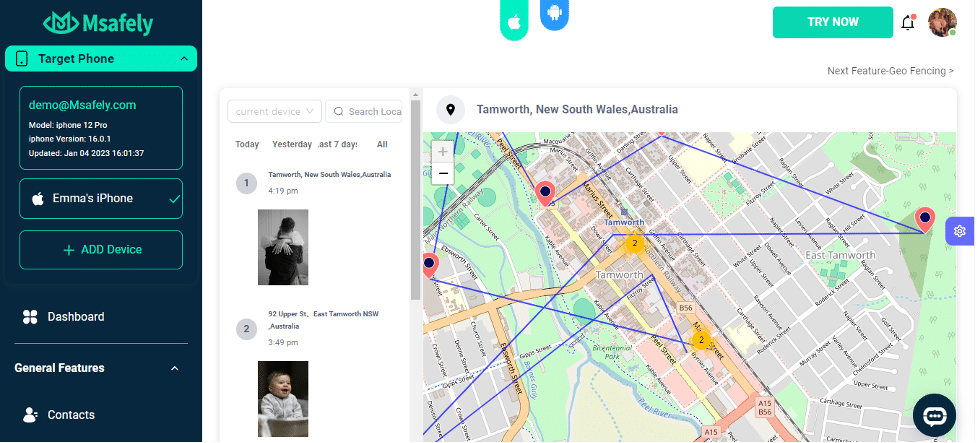Open the user profile avatar
Screen dimensions: 977x443
[942, 22]
